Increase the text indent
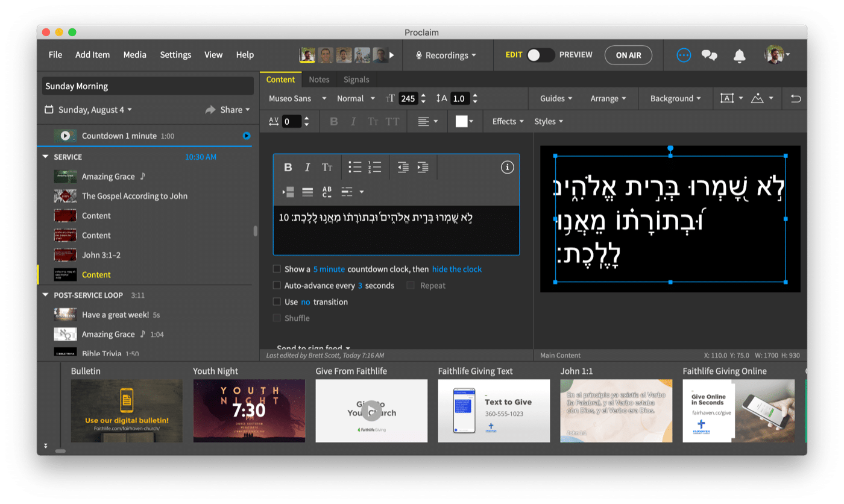 click(423, 168)
